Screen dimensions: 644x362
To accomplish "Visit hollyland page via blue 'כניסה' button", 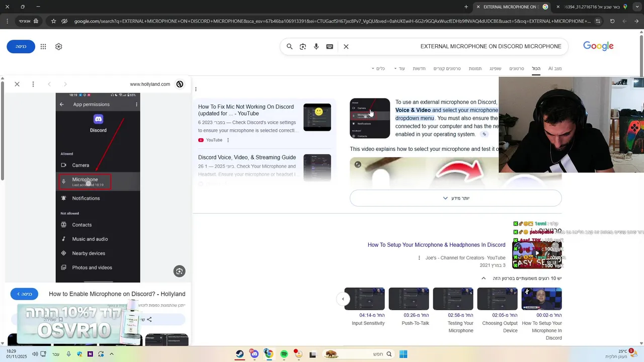I will 24,294.
